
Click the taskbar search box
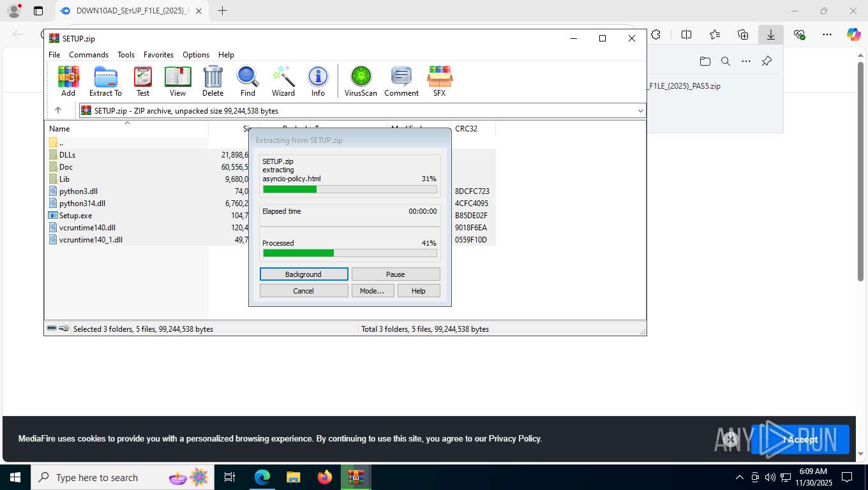[123, 477]
